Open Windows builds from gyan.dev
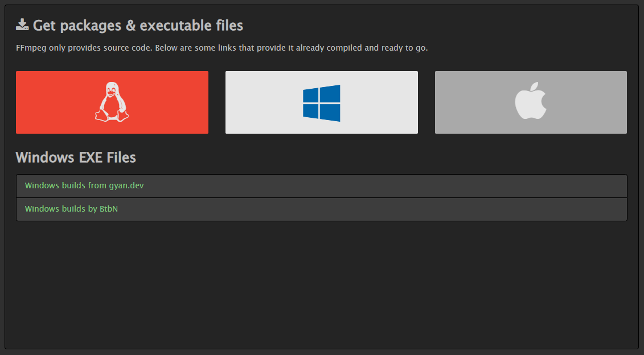Image resolution: width=644 pixels, height=355 pixels. [x=84, y=185]
